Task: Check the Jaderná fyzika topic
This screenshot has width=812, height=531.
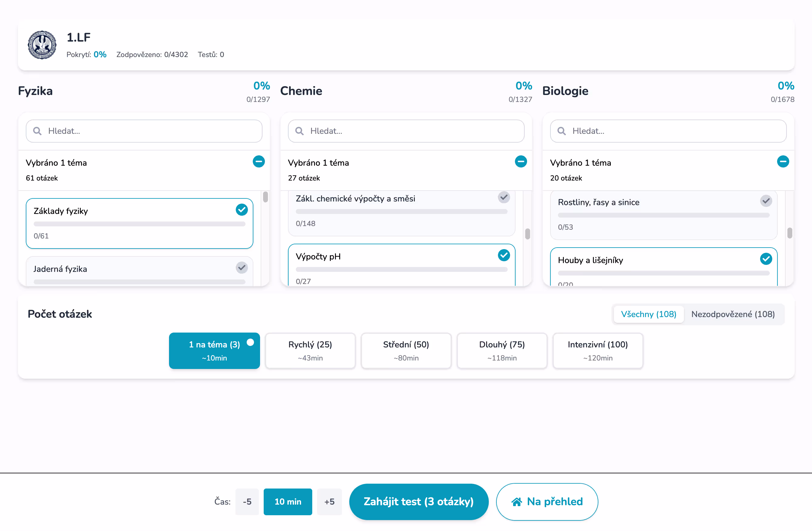Action: click(x=242, y=268)
